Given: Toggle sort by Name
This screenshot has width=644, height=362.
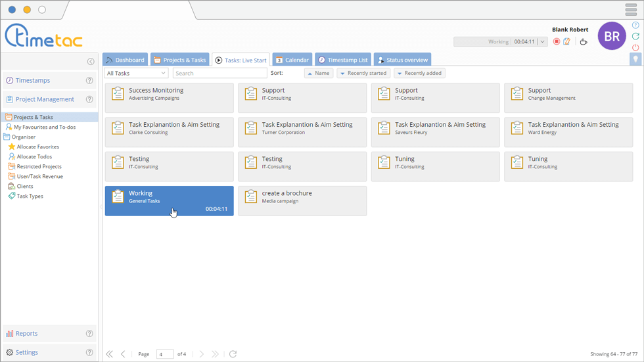Looking at the screenshot, I should [x=318, y=74].
